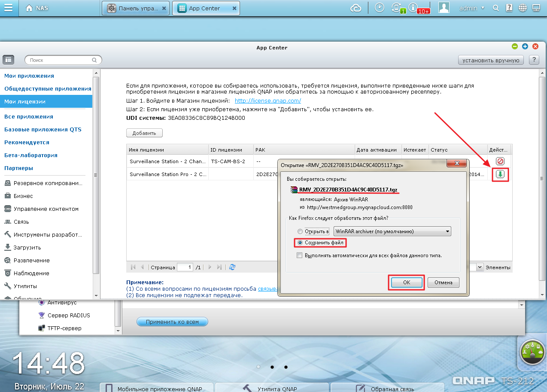The image size is (547, 392).
Task: Go to first page of license table
Action: pos(133,267)
